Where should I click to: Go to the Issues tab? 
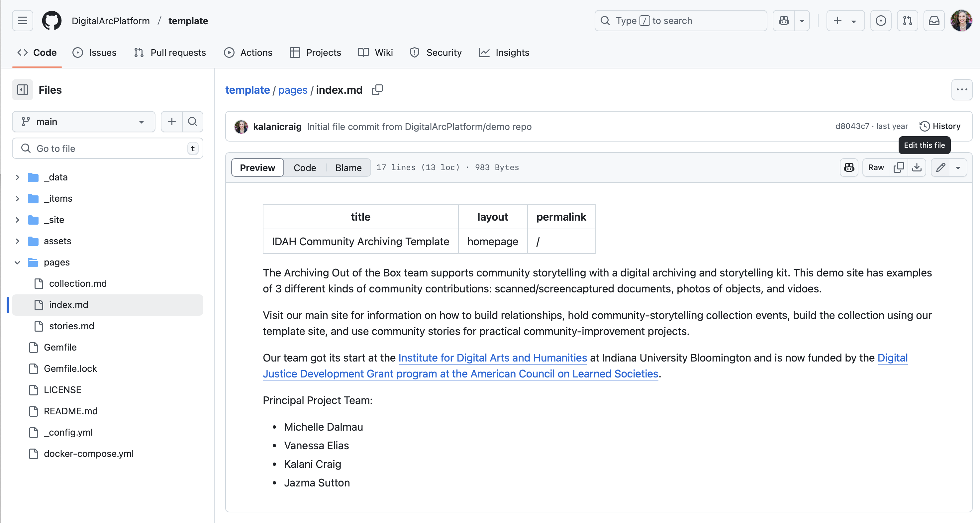point(94,52)
